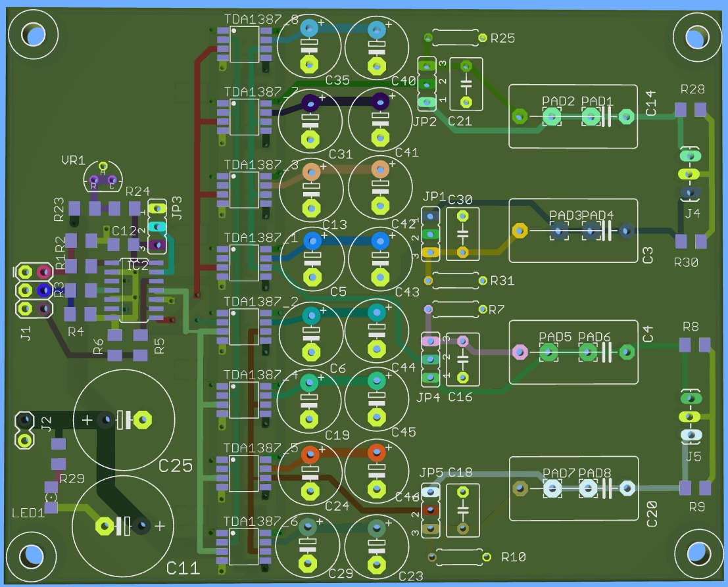
Task: Select the C45 capacitor label
Action: [404, 432]
